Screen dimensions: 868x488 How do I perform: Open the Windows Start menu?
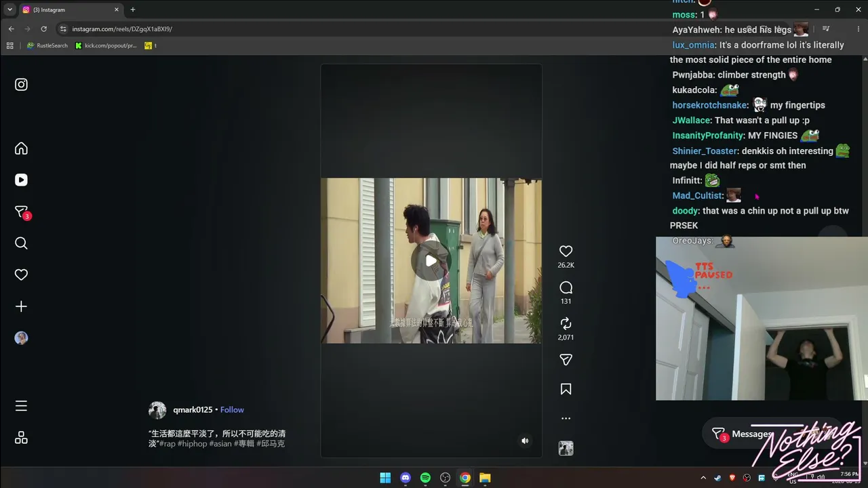(385, 478)
